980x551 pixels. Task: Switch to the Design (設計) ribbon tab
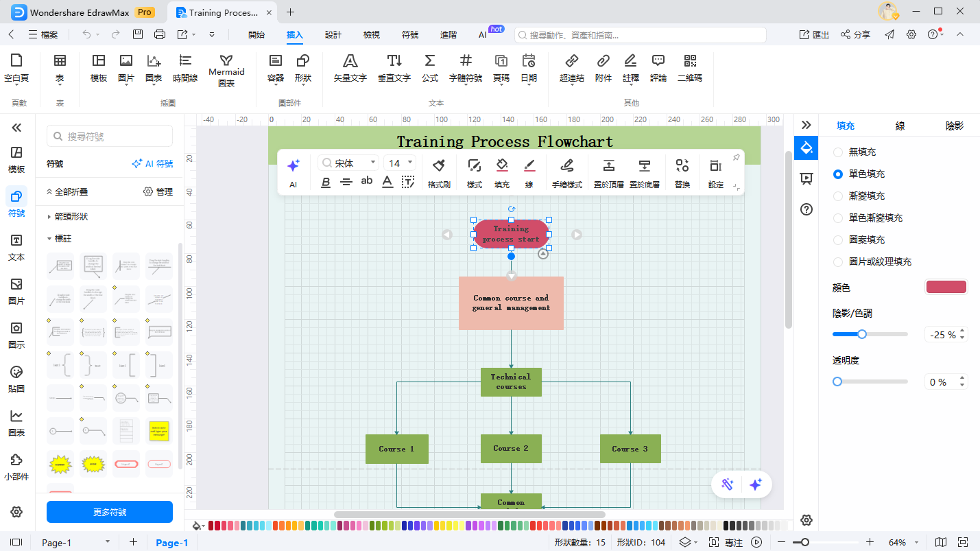(333, 34)
